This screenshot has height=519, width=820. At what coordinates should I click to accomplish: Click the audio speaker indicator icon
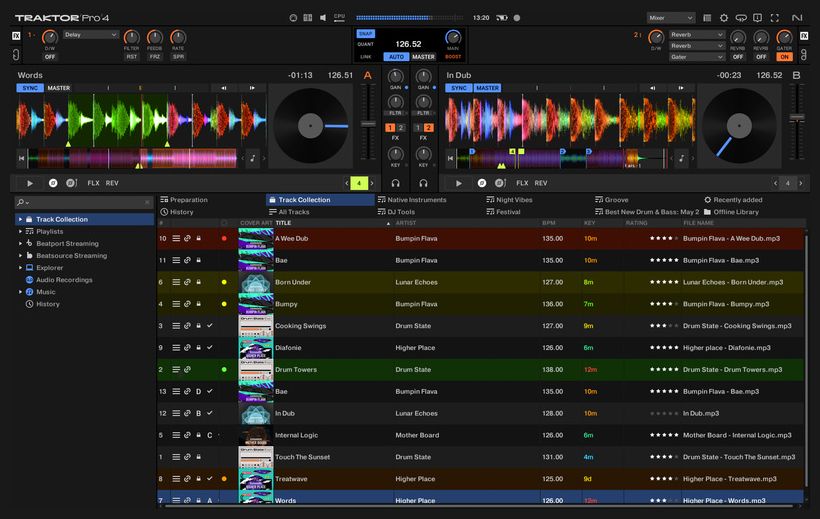[323, 18]
